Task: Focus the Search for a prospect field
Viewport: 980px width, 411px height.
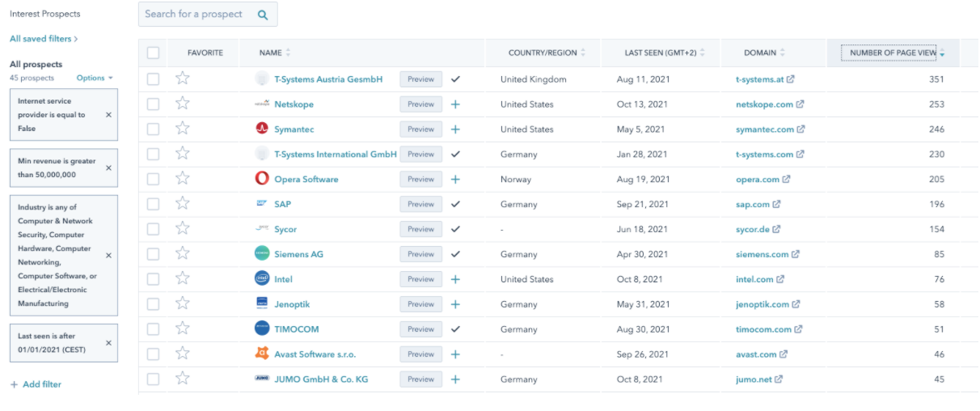Action: coord(208,15)
